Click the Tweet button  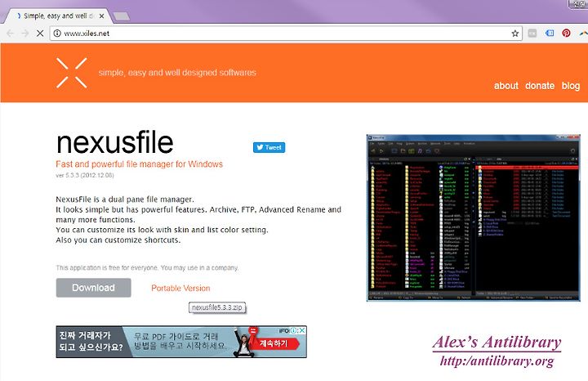point(269,147)
